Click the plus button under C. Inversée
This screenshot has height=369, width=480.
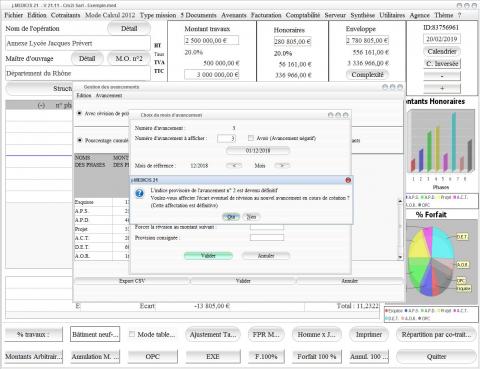[x=442, y=88]
